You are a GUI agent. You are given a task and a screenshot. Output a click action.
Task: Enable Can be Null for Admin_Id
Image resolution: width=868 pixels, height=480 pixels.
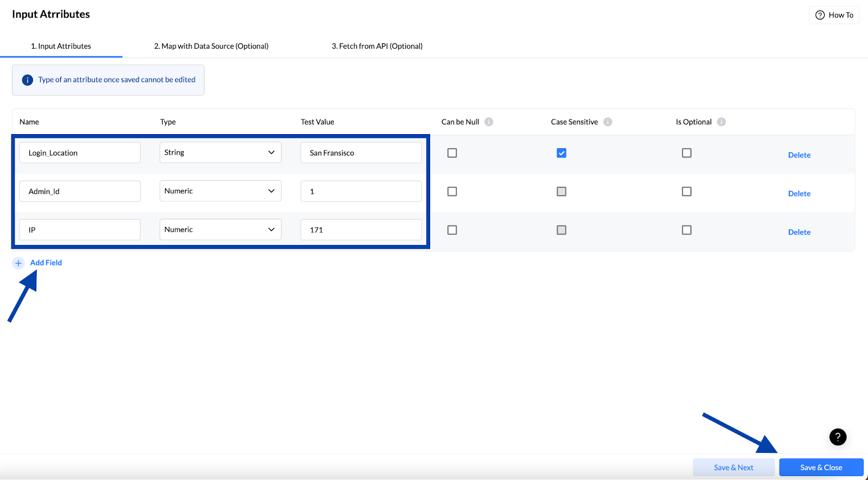click(x=452, y=192)
